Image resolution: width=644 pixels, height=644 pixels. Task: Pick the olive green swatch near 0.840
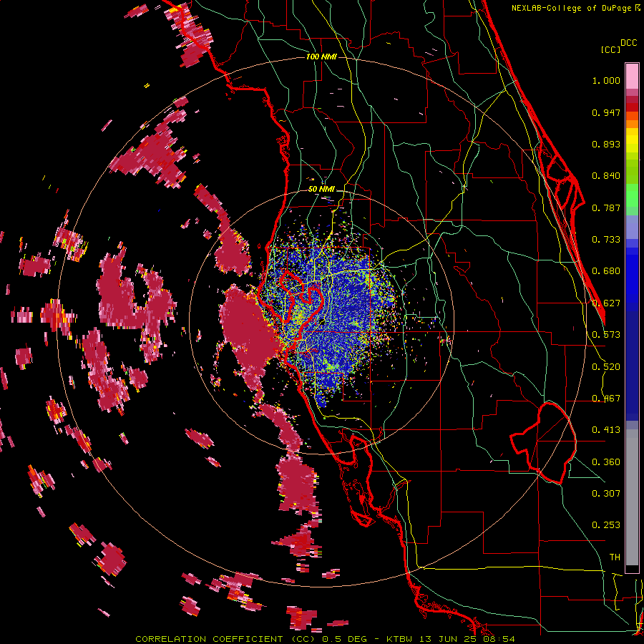pos(632,172)
